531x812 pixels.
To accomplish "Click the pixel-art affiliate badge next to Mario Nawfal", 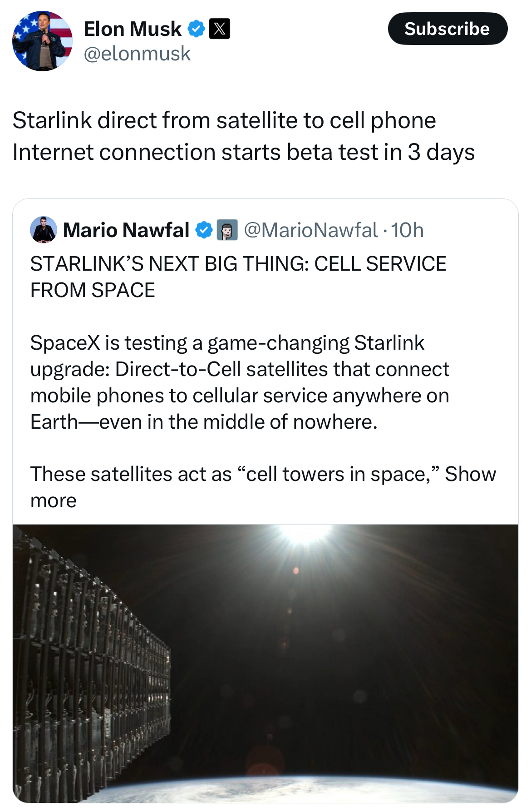I will click(x=227, y=230).
